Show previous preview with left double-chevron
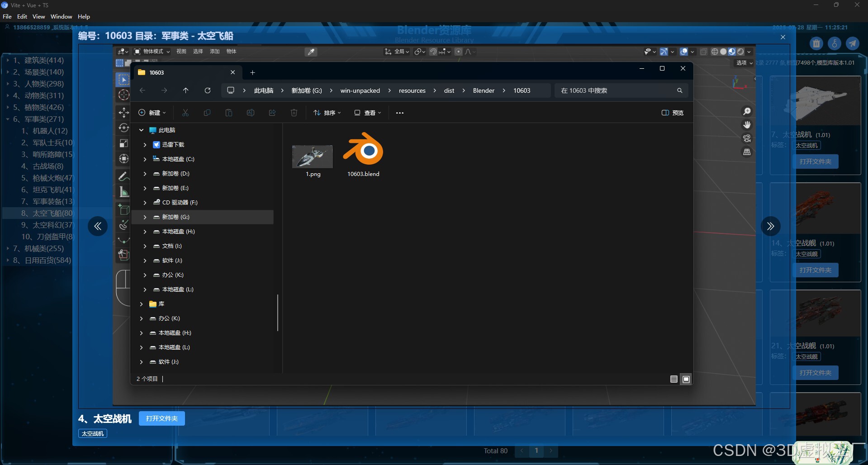Image resolution: width=868 pixels, height=465 pixels. click(98, 226)
